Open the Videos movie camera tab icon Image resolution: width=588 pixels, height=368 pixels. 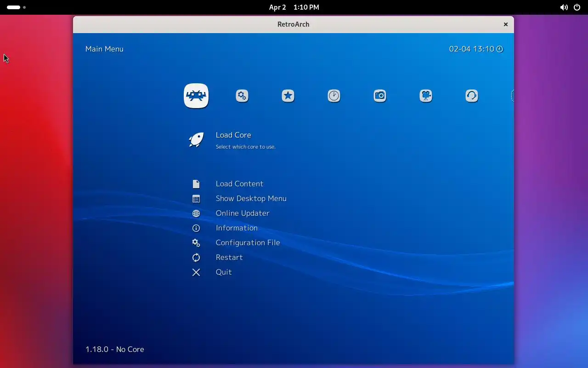[x=426, y=96]
